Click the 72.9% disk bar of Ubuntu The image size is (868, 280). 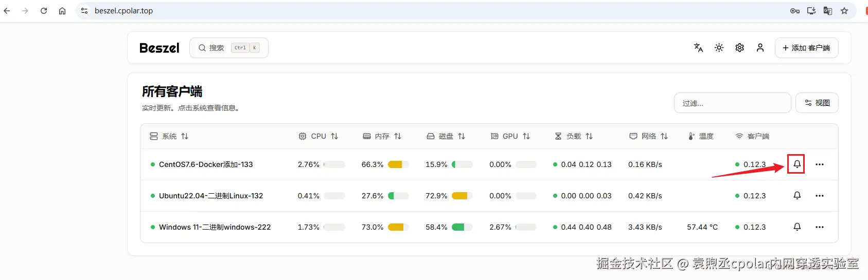[462, 196]
